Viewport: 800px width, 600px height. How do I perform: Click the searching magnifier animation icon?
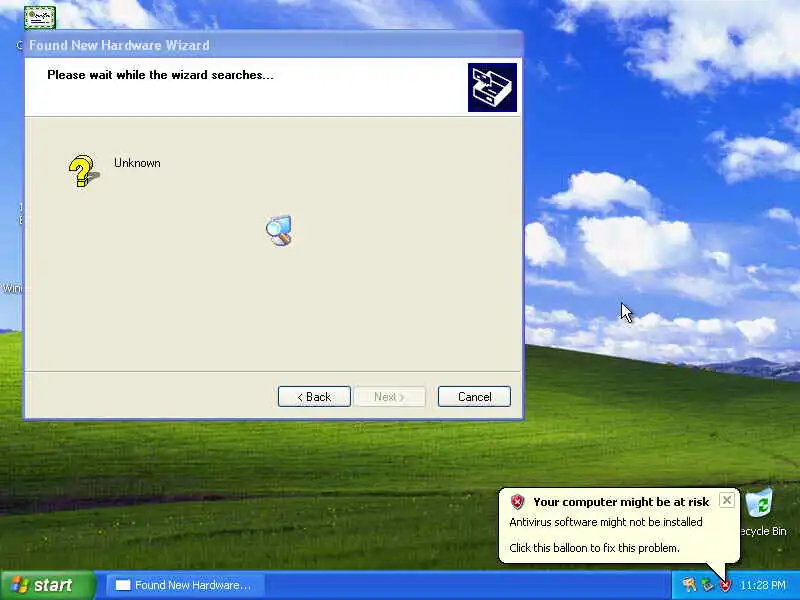(279, 230)
